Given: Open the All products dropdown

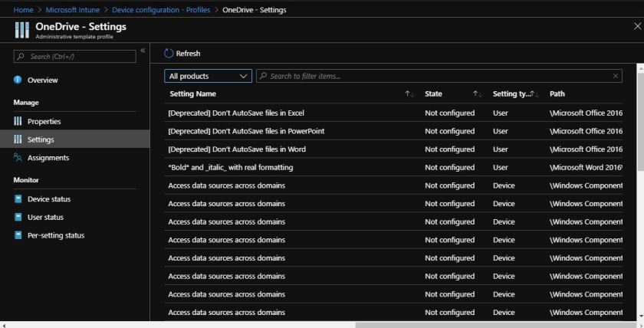Looking at the screenshot, I should pos(208,76).
